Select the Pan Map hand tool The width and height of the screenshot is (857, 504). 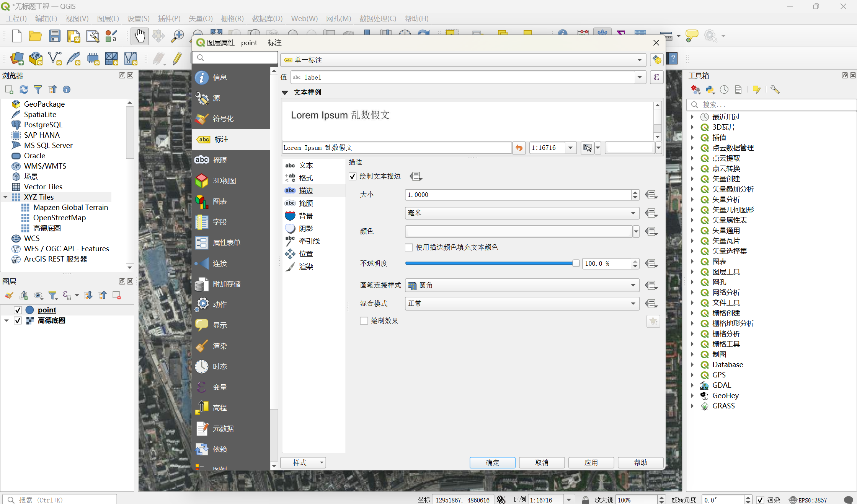pyautogui.click(x=139, y=36)
